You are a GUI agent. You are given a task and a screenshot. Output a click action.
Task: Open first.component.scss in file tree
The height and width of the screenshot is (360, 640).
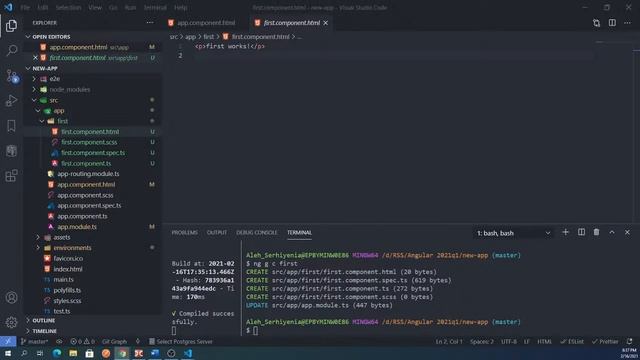pyautogui.click(x=89, y=142)
